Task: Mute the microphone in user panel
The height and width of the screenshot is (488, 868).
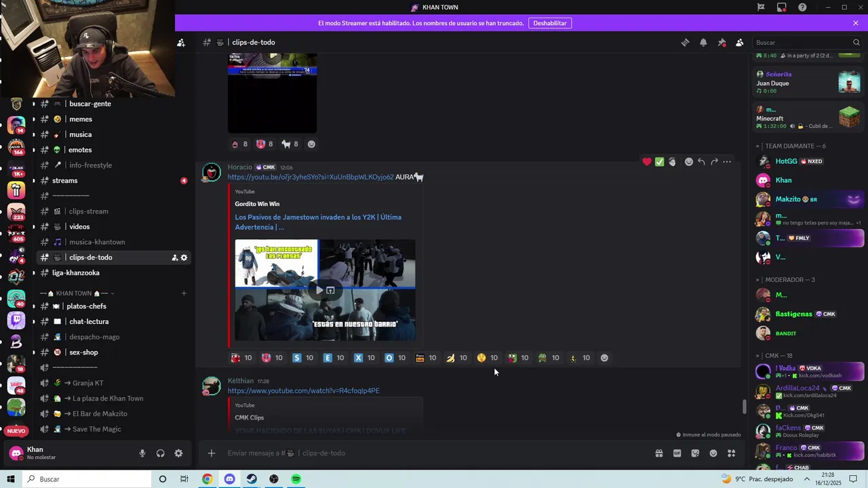Action: point(142,453)
